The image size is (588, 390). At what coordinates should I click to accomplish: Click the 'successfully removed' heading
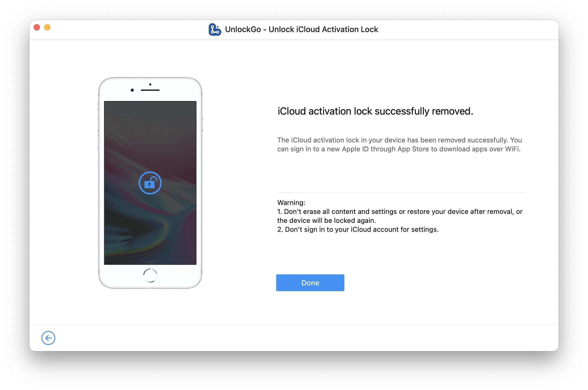click(375, 111)
